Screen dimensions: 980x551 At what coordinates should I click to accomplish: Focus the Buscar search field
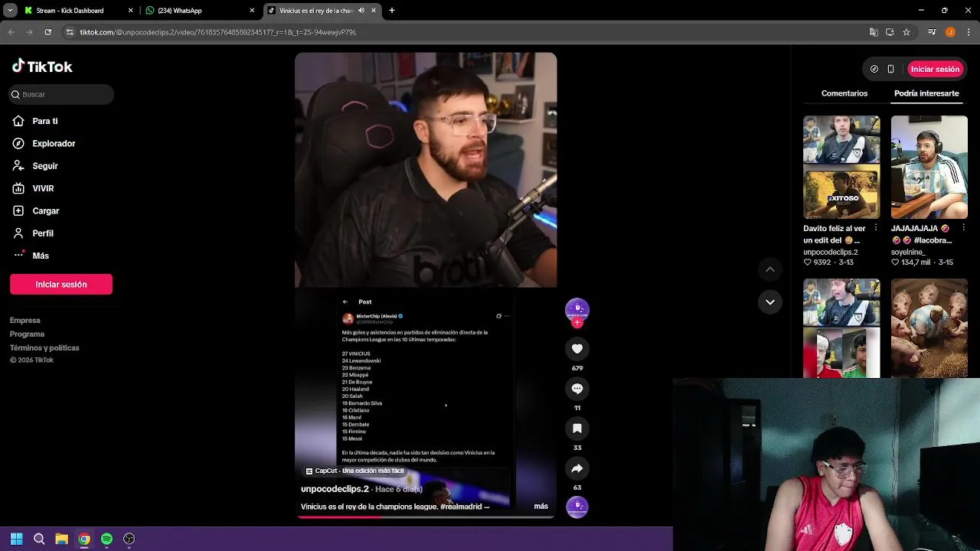point(61,94)
